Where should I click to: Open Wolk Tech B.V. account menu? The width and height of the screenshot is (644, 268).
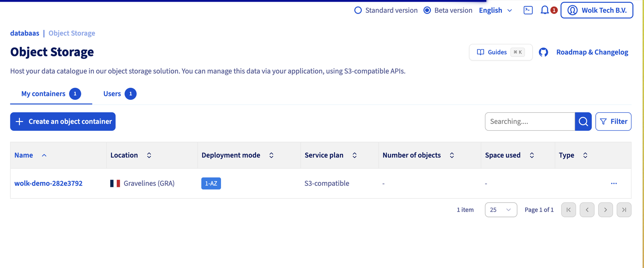click(x=597, y=10)
